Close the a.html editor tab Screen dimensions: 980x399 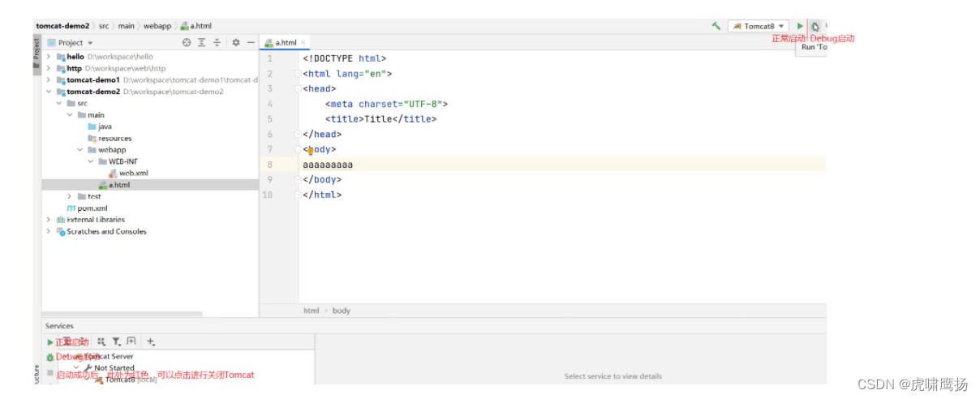pyautogui.click(x=303, y=42)
